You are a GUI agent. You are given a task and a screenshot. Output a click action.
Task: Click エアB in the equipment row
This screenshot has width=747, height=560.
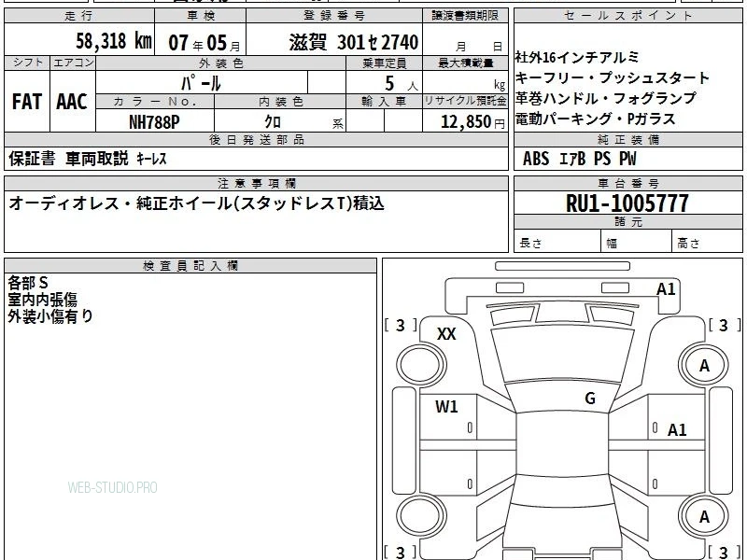point(571,159)
